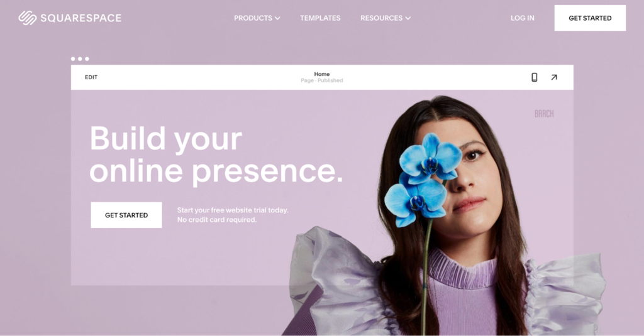
Task: Click the Edit button in preview bar
Action: 91,77
